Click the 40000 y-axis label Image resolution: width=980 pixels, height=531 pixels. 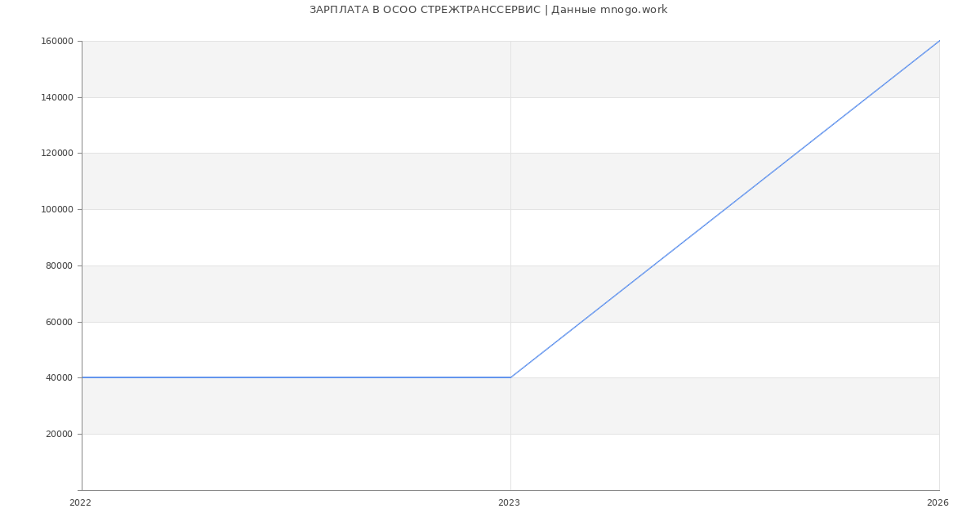61,378
